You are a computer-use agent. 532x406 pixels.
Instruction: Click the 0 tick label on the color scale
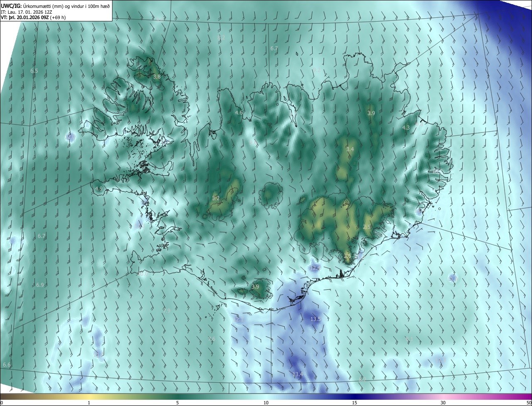pyautogui.click(x=2, y=403)
